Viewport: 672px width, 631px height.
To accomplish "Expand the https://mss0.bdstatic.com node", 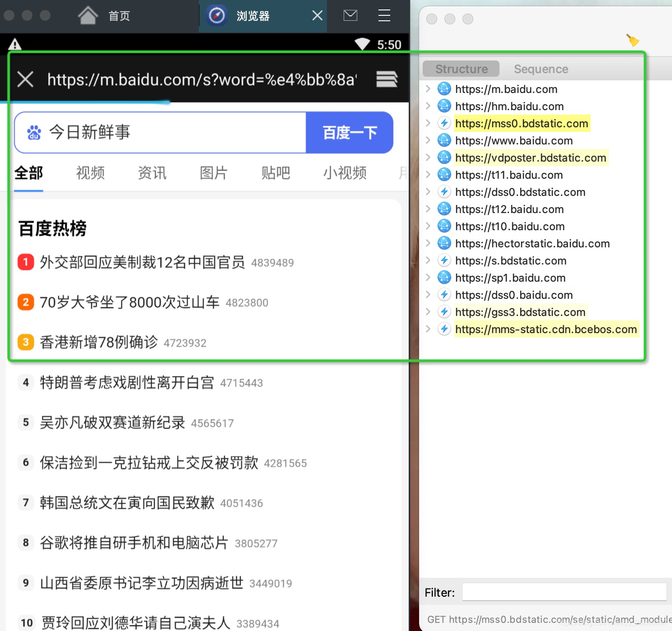I will tap(428, 123).
